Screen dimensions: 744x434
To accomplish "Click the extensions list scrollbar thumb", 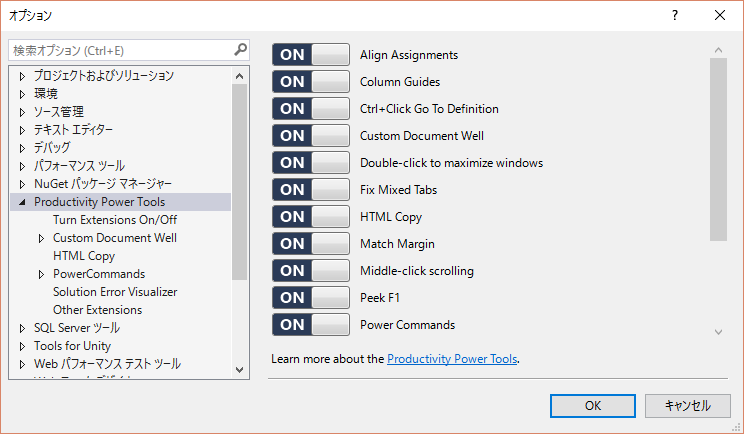I will [x=718, y=149].
